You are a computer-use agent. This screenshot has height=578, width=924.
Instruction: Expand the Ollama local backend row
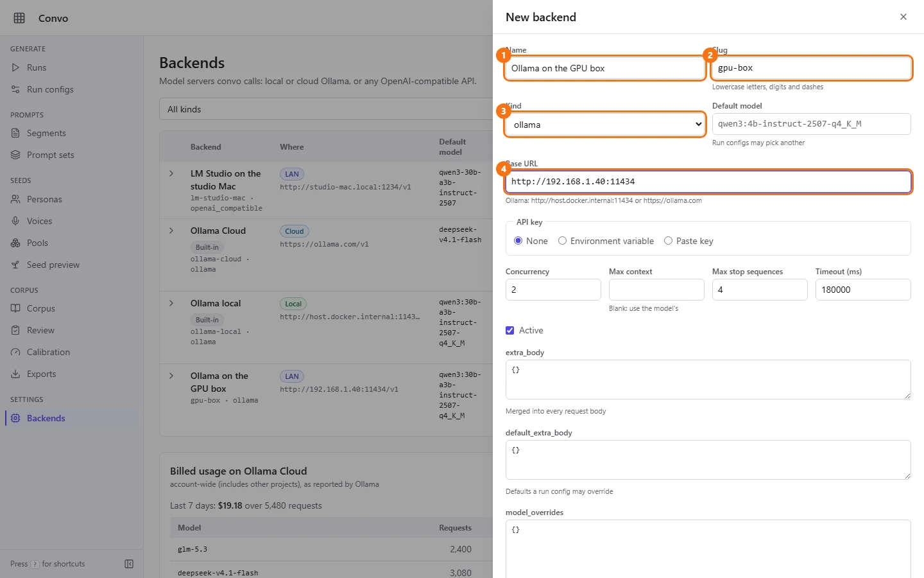pyautogui.click(x=171, y=303)
